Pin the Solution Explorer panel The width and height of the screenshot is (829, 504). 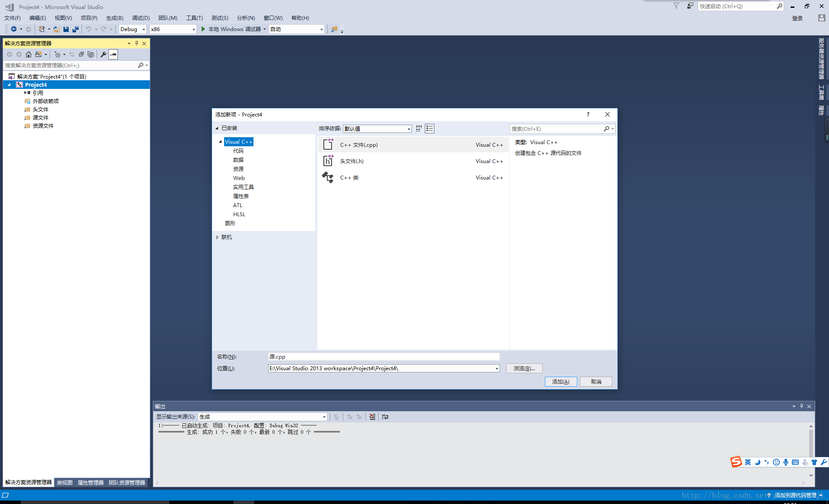[x=136, y=43]
